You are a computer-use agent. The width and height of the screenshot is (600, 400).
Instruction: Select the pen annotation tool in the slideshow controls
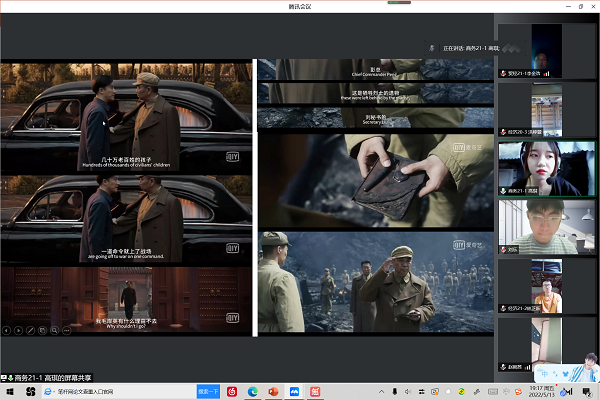[30, 329]
